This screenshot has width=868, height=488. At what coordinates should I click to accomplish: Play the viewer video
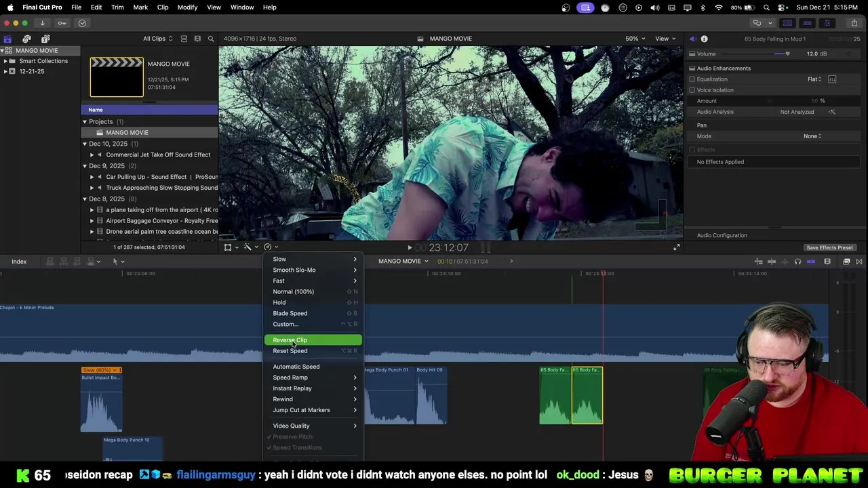point(410,247)
